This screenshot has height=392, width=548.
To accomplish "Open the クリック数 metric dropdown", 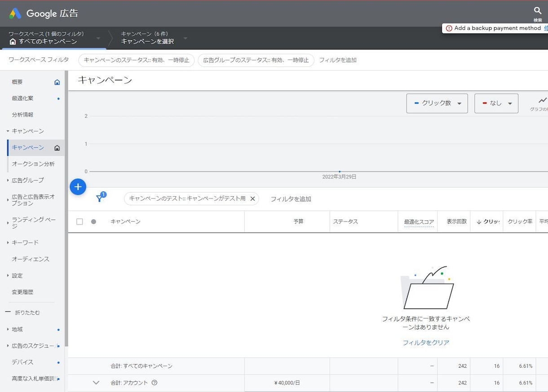I will click(437, 103).
